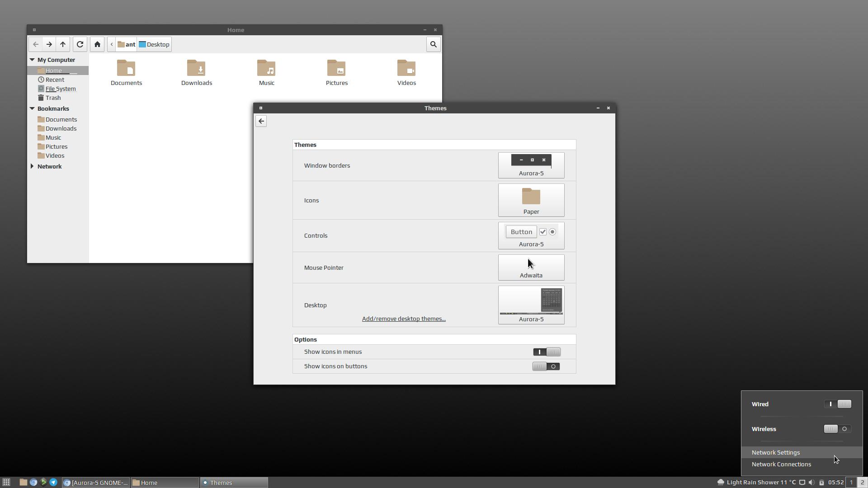Viewport: 868px width, 488px height.
Task: Click the Desktop path bar button
Action: (x=154, y=44)
